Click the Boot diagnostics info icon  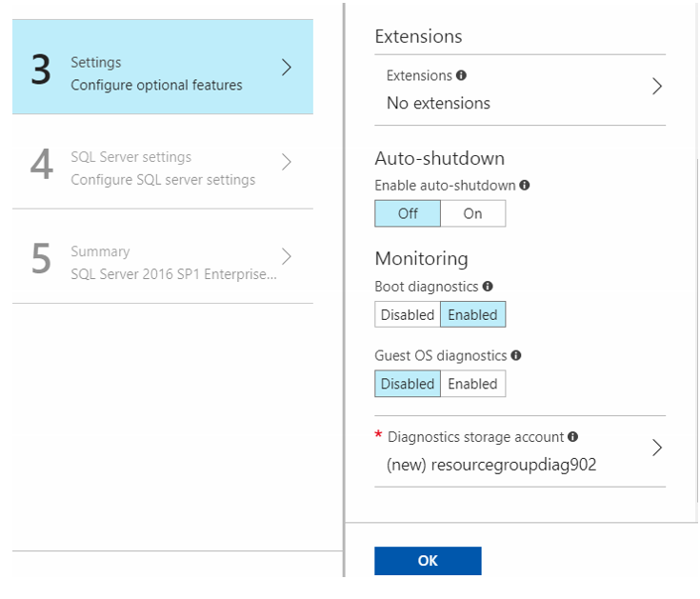(x=488, y=286)
